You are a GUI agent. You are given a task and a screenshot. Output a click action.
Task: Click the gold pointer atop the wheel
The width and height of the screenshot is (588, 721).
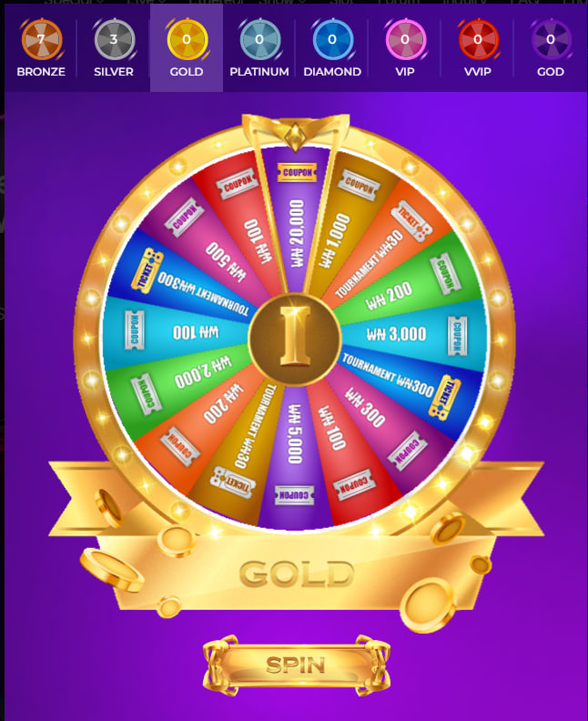(295, 133)
